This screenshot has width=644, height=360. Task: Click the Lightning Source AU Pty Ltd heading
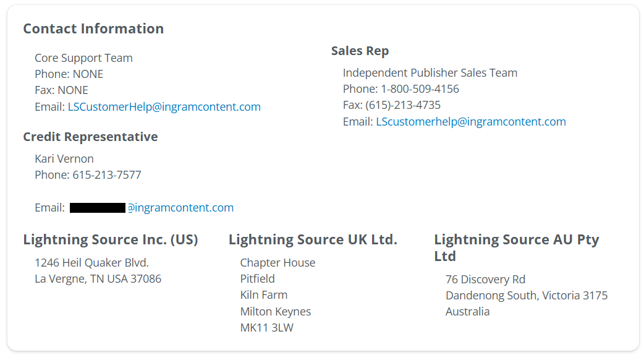tap(516, 247)
